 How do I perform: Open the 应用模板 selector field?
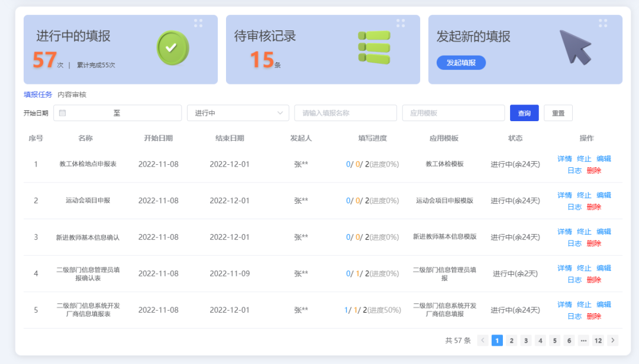click(453, 113)
